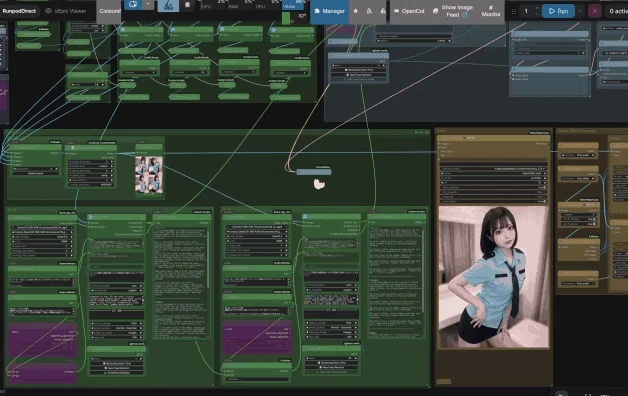
Task: Open the dropdown beside the blue screen icon
Action: point(148,4)
